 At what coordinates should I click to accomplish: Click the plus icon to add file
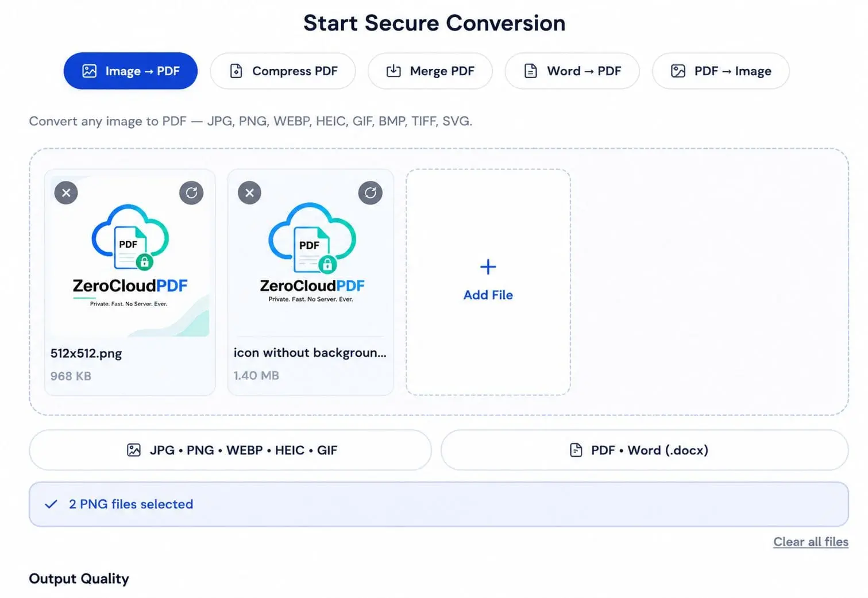[488, 267]
